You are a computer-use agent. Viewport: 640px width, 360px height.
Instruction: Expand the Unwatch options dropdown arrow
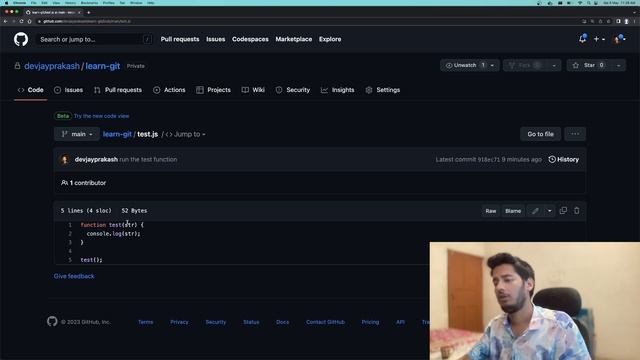coord(493,65)
